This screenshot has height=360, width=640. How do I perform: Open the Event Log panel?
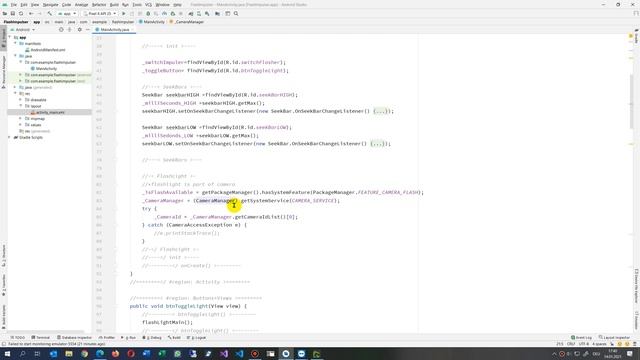pyautogui.click(x=582, y=338)
